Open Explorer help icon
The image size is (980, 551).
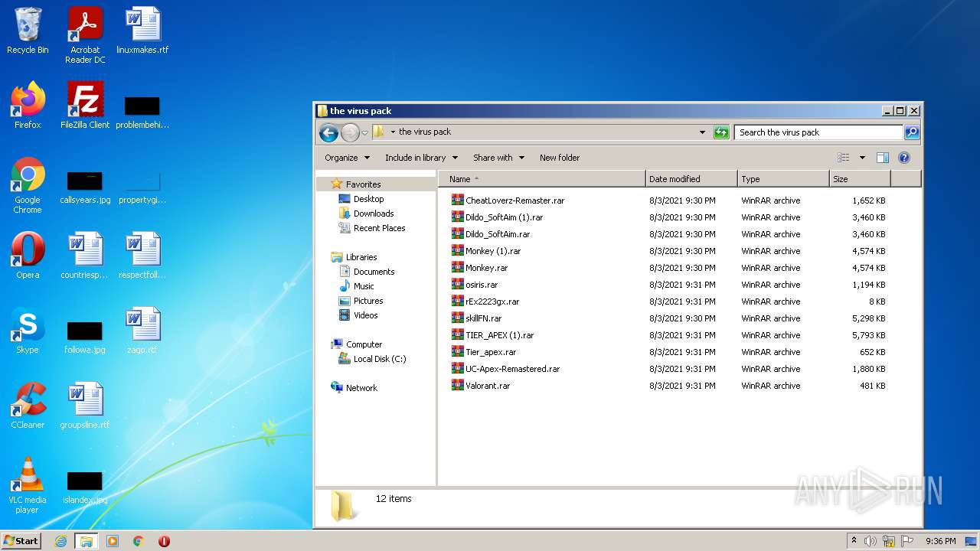click(x=903, y=158)
